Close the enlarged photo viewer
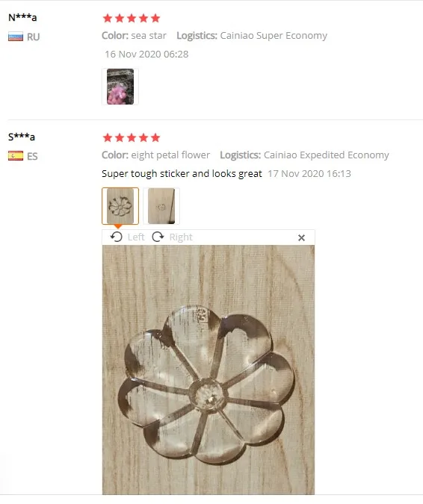Screen dimensions: 423x504 click(x=301, y=238)
